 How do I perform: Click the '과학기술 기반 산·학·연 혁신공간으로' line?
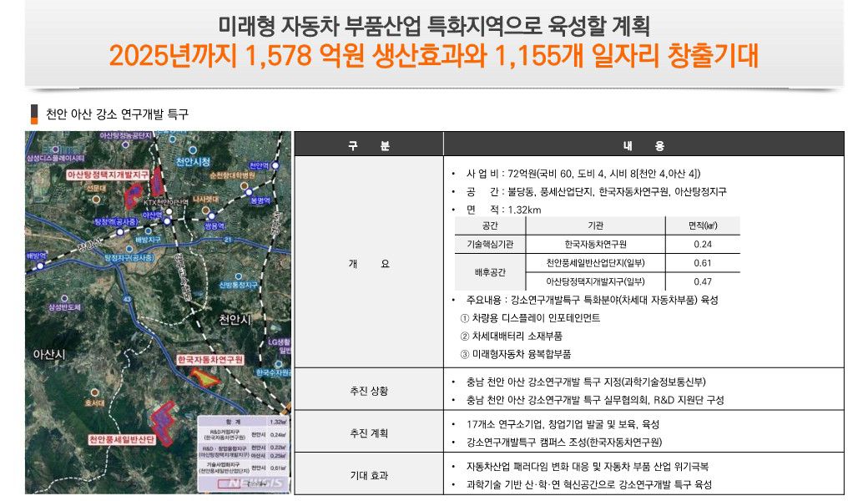(x=589, y=484)
